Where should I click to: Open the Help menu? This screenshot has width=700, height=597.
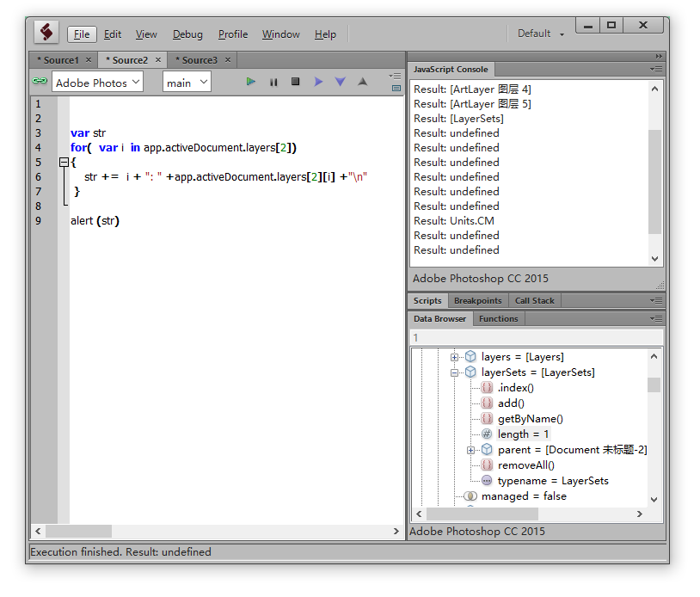pos(325,34)
